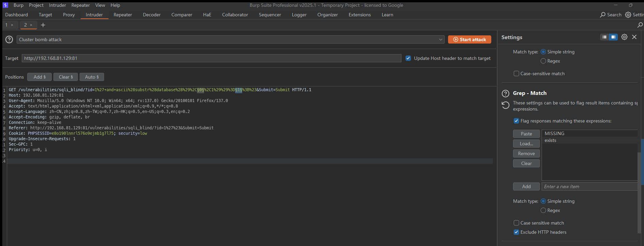Click Remove in Grep - Match

pos(526,153)
